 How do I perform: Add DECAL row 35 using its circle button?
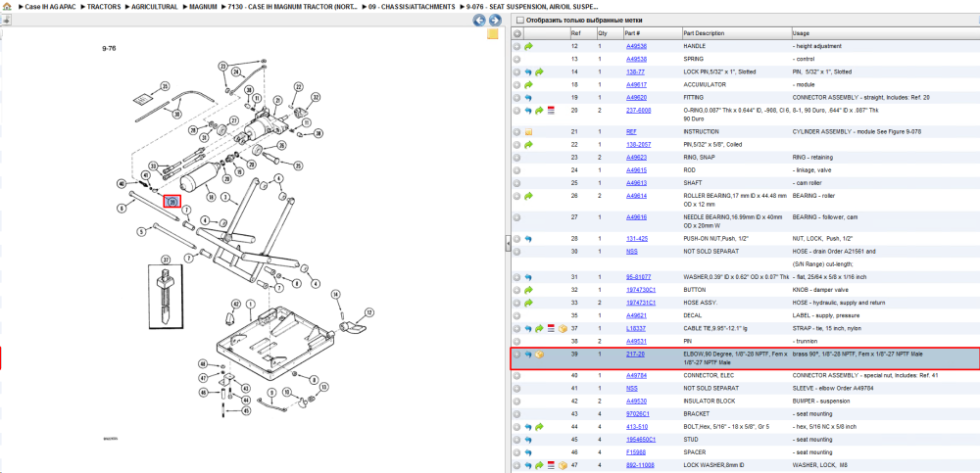pos(516,315)
